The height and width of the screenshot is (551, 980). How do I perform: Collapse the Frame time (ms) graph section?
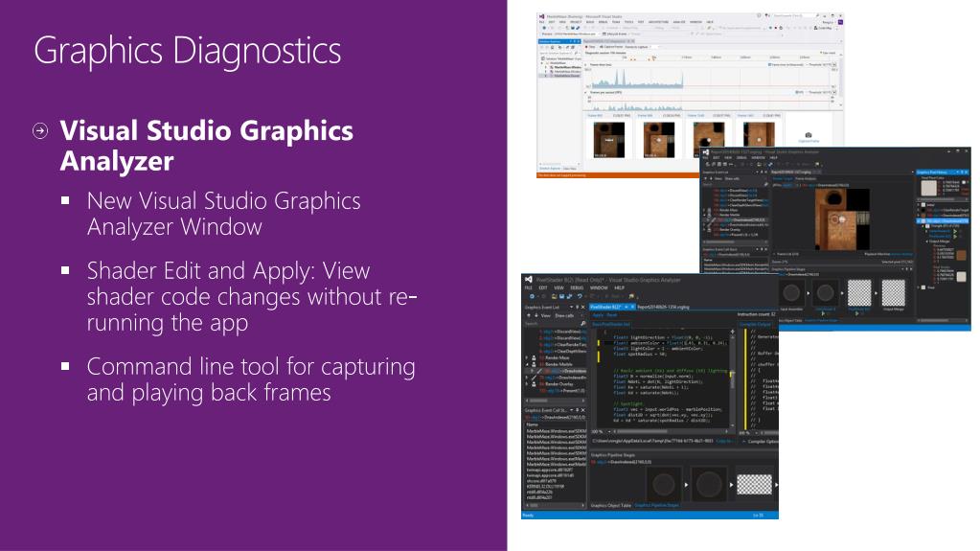585,64
